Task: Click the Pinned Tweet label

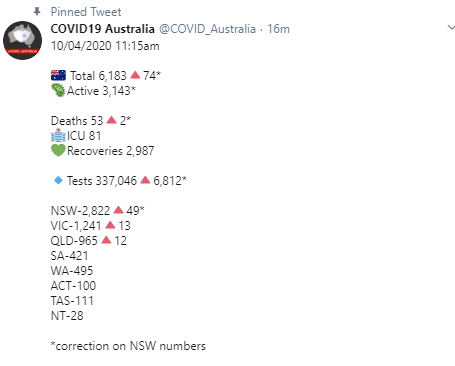Action: (x=86, y=12)
